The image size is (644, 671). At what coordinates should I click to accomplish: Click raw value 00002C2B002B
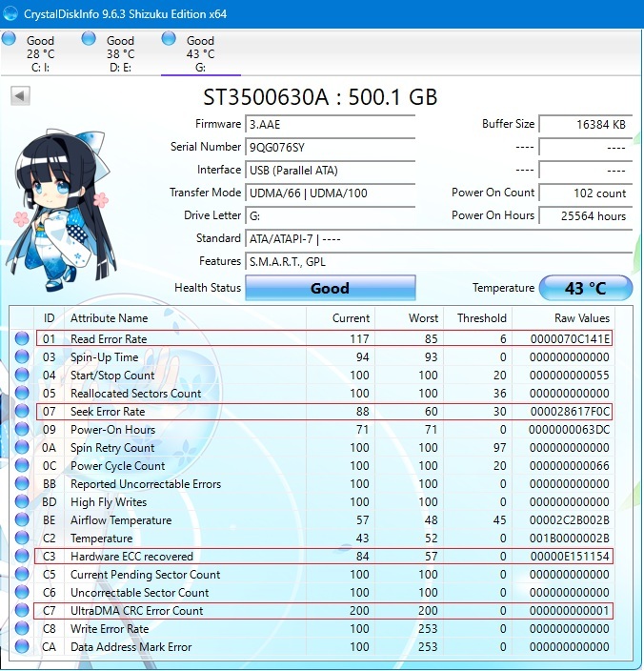tap(569, 520)
